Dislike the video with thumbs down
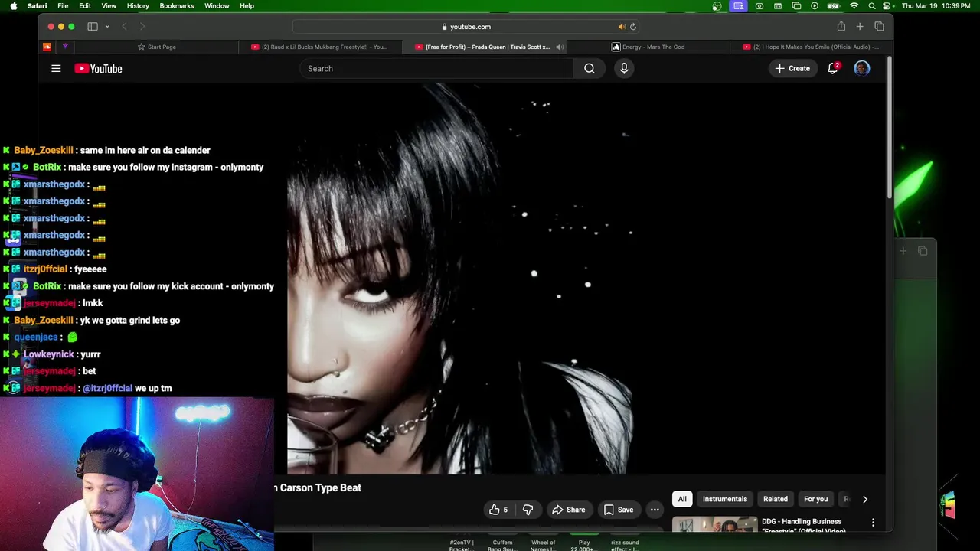The width and height of the screenshot is (980, 551). (x=528, y=510)
